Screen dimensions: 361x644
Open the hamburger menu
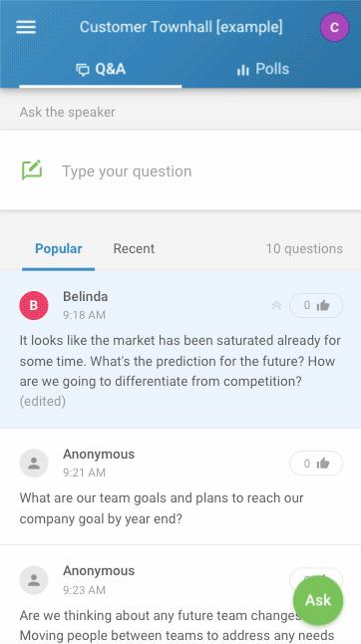click(26, 27)
